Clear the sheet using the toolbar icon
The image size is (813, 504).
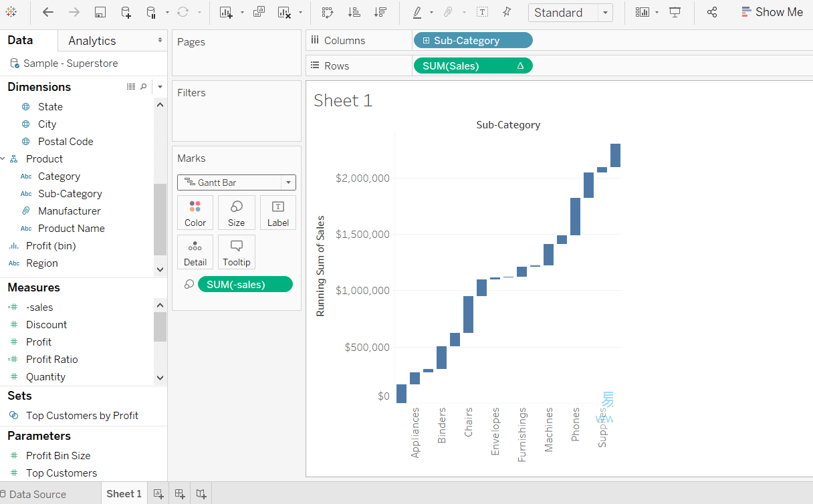[x=284, y=12]
